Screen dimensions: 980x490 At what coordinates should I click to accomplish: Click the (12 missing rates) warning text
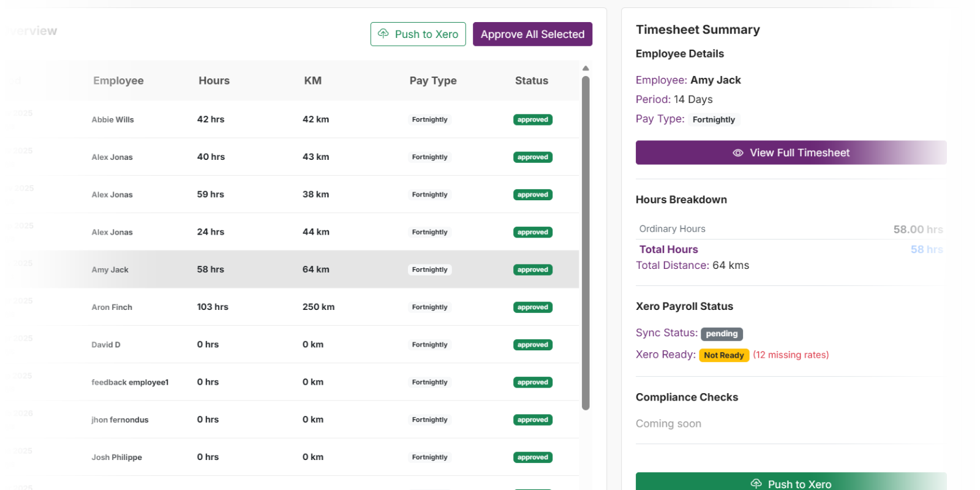791,355
